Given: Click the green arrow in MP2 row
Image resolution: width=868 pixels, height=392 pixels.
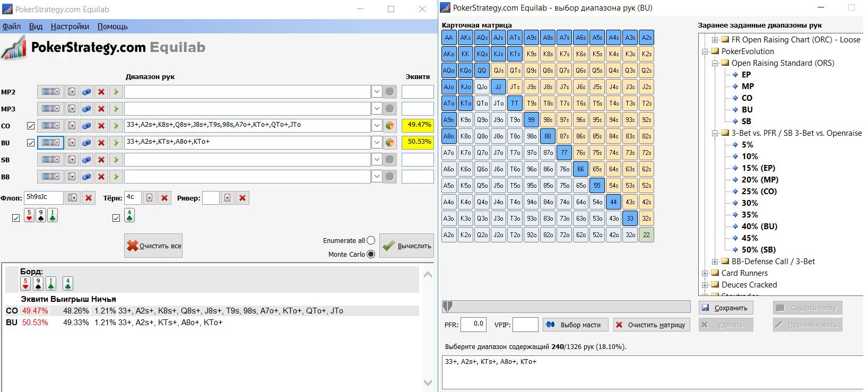Looking at the screenshot, I should click(x=116, y=92).
